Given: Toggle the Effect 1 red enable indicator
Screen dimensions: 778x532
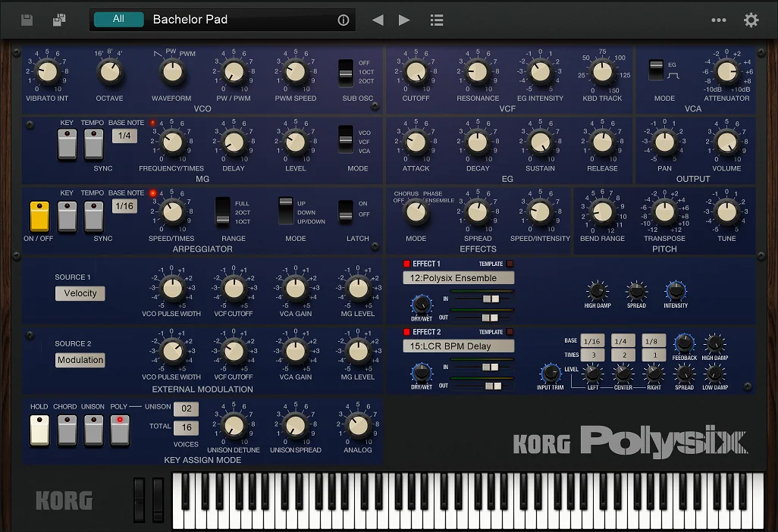Looking at the screenshot, I should tap(407, 264).
